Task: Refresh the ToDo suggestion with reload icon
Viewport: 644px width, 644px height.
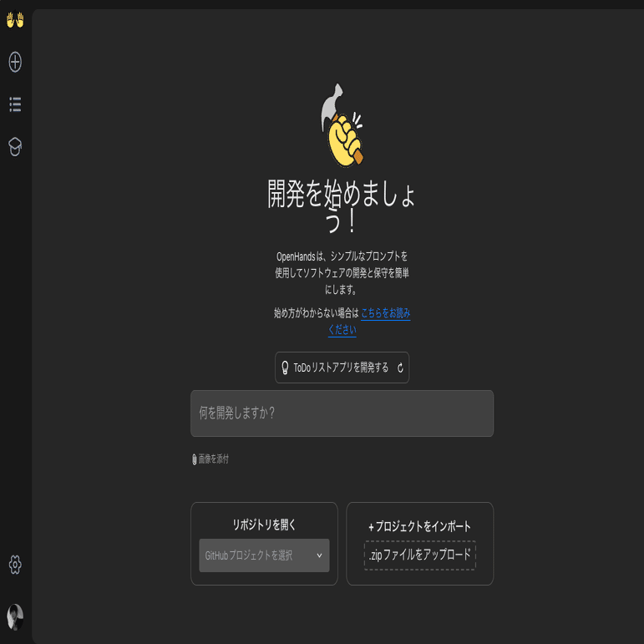Action: pyautogui.click(x=400, y=368)
